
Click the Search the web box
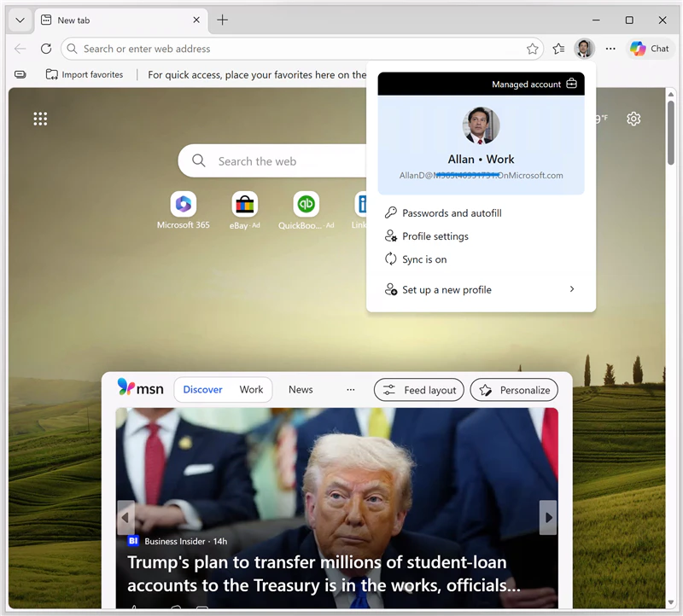pyautogui.click(x=272, y=161)
